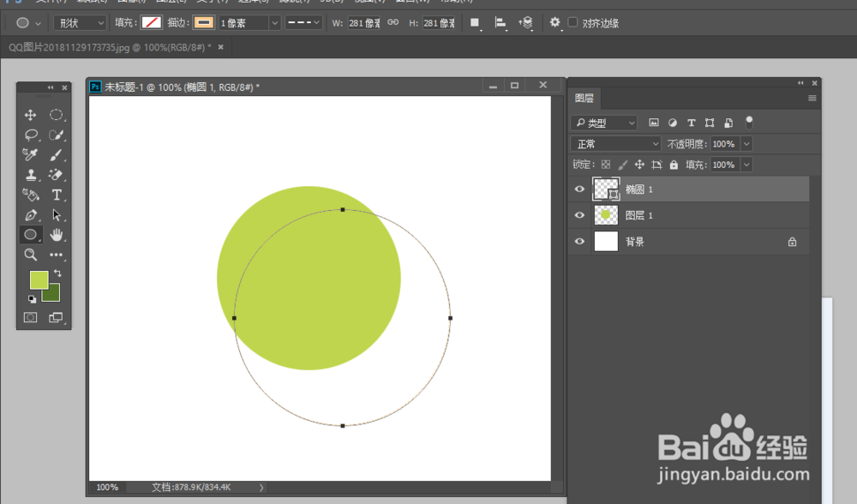Screen dimensions: 857x504
Task: Click the link width and height chain icon
Action: pyautogui.click(x=393, y=22)
